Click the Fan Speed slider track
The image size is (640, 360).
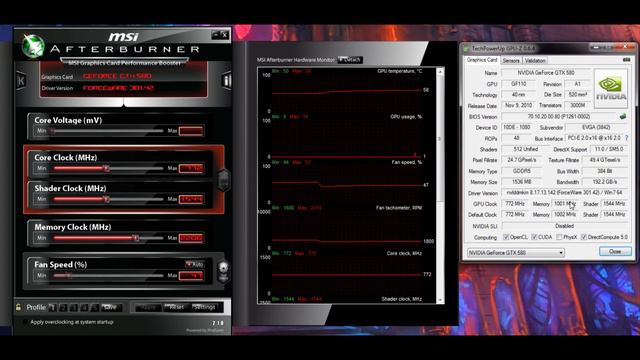pyautogui.click(x=108, y=276)
